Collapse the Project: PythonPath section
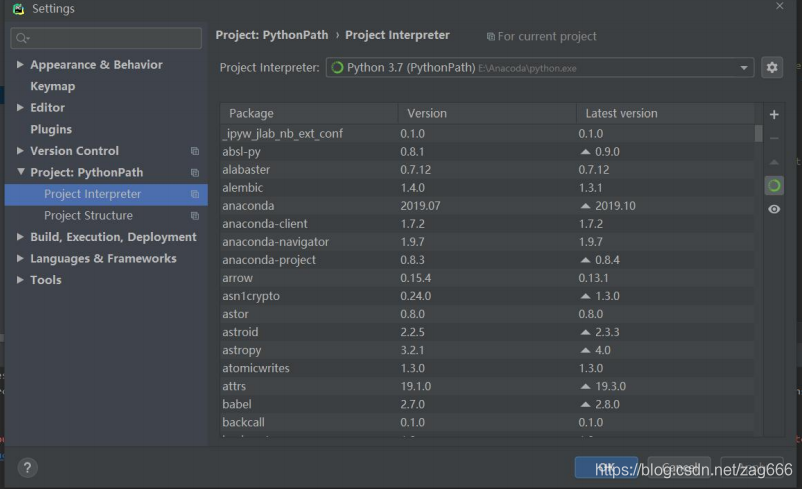Viewport: 803px width, 489px height. tap(20, 172)
